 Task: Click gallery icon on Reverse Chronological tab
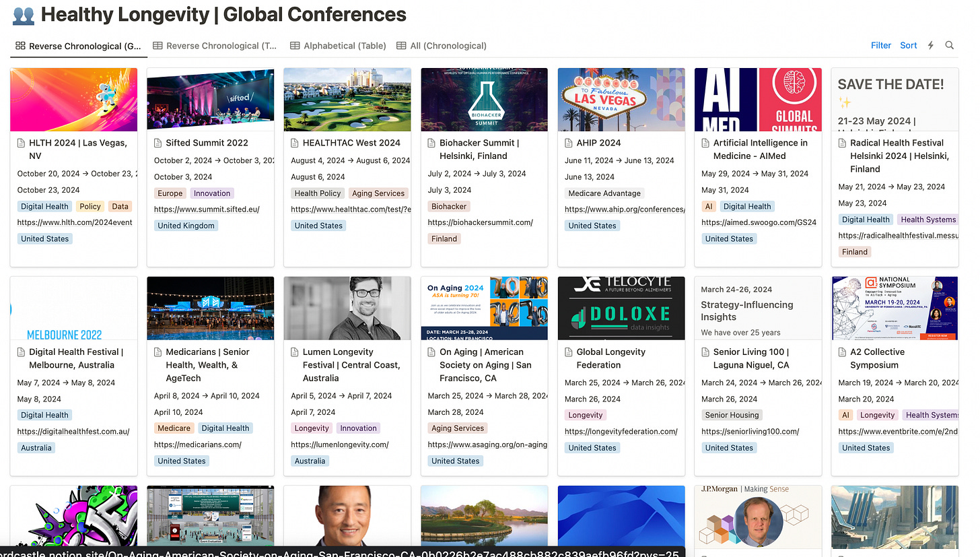(20, 46)
